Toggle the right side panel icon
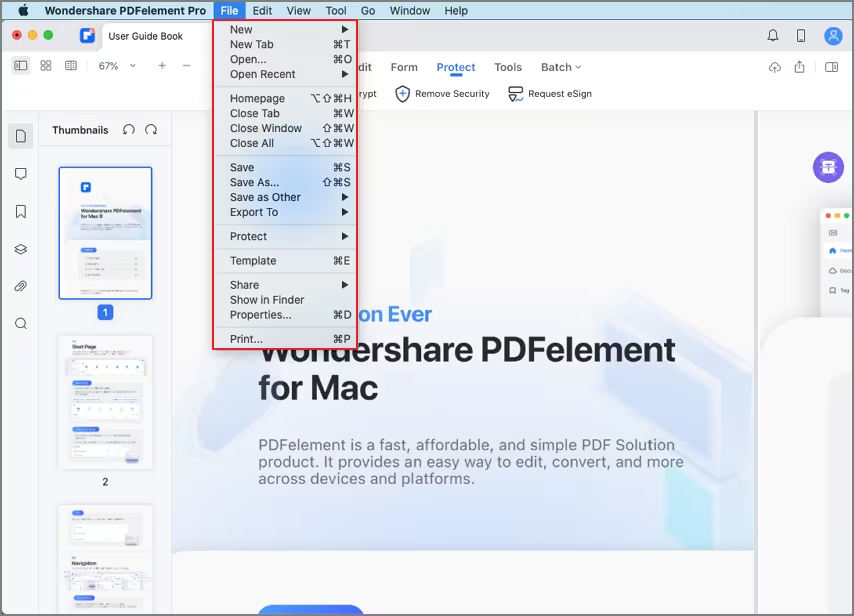The image size is (854, 616). [831, 67]
